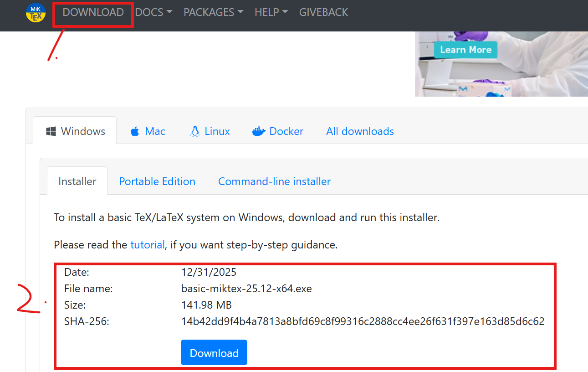Click the Linux penguin icon

tap(195, 131)
